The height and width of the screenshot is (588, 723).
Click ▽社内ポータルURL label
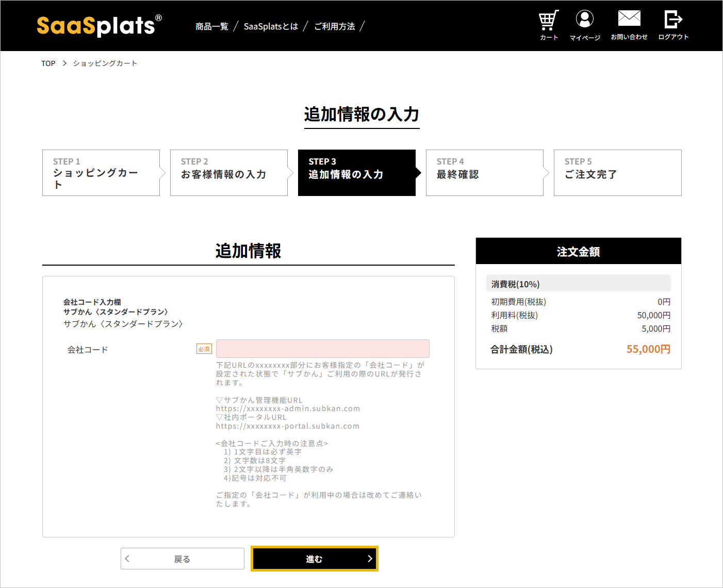pyautogui.click(x=251, y=417)
